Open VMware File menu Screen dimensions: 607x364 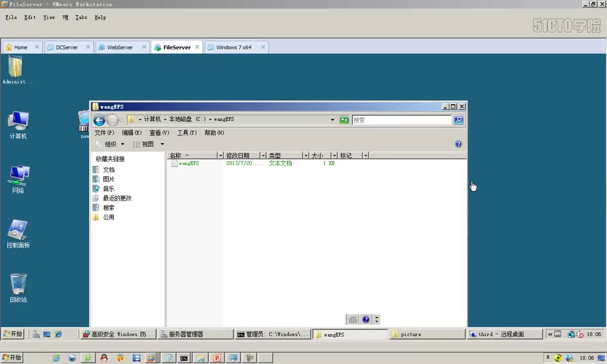(11, 17)
